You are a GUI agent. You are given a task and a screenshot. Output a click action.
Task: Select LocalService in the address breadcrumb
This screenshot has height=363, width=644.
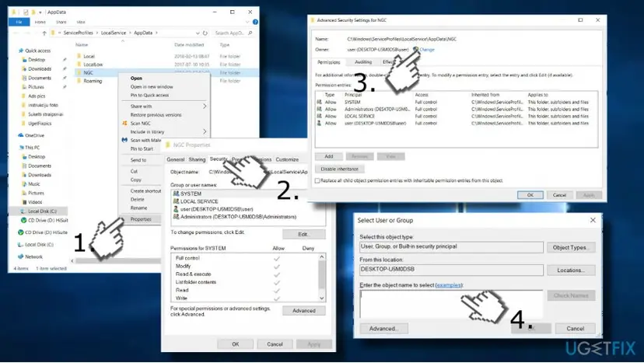coord(114,33)
